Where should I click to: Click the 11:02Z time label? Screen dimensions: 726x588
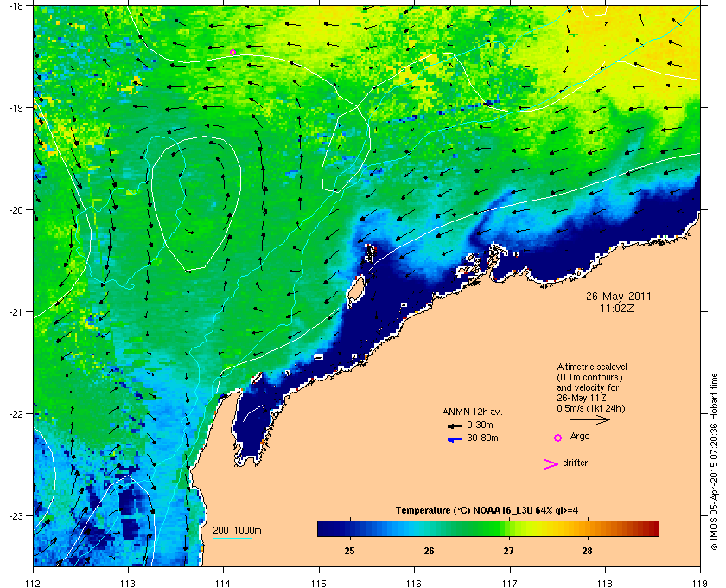pyautogui.click(x=617, y=308)
